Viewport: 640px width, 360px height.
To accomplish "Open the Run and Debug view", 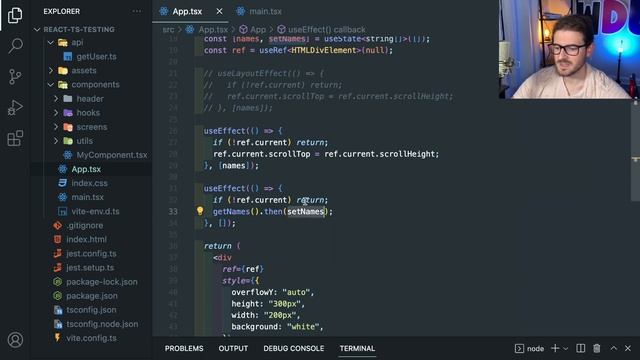I will (15, 108).
